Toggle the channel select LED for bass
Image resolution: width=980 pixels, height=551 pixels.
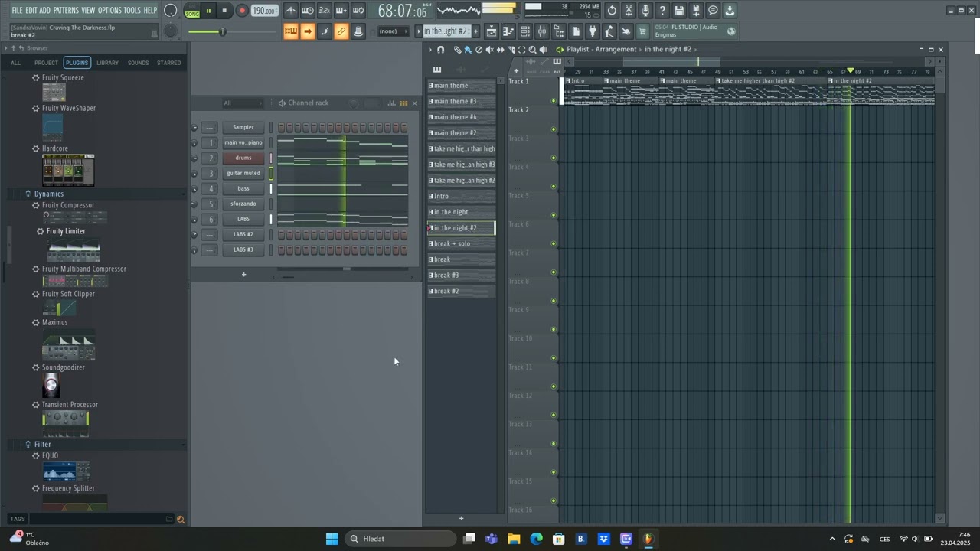pos(271,188)
